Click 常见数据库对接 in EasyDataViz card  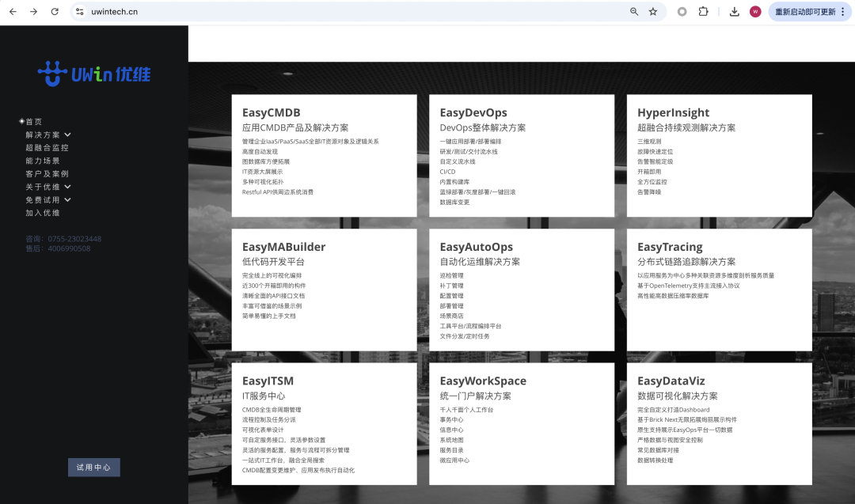pyautogui.click(x=658, y=450)
